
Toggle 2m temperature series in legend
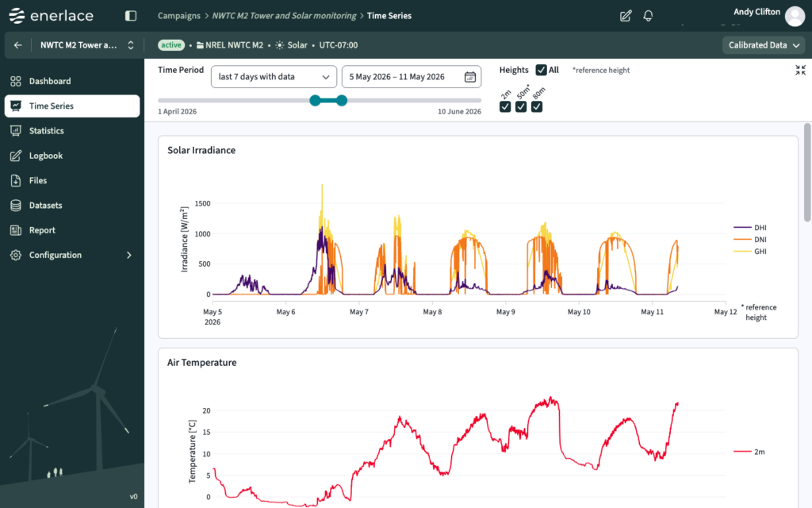[749, 452]
